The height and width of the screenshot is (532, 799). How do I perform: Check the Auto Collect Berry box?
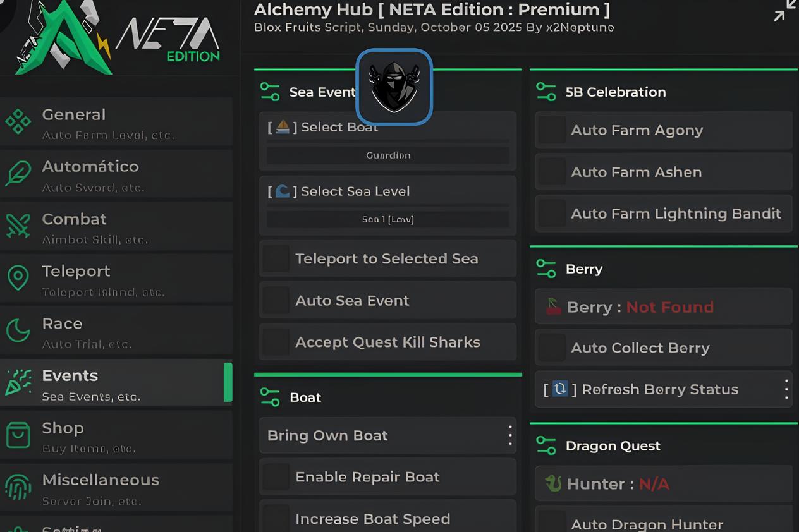tap(552, 348)
